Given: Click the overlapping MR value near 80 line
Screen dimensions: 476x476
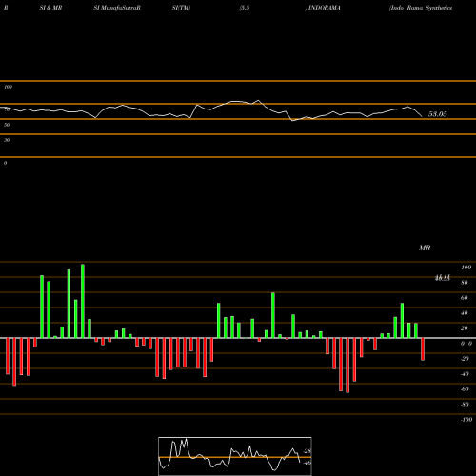Looking at the screenshot, I should pyautogui.click(x=443, y=278).
